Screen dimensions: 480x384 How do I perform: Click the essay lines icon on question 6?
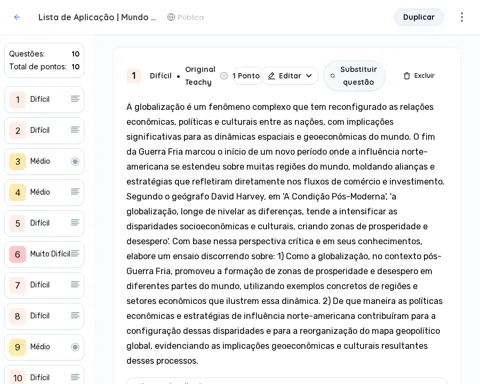[x=75, y=253]
